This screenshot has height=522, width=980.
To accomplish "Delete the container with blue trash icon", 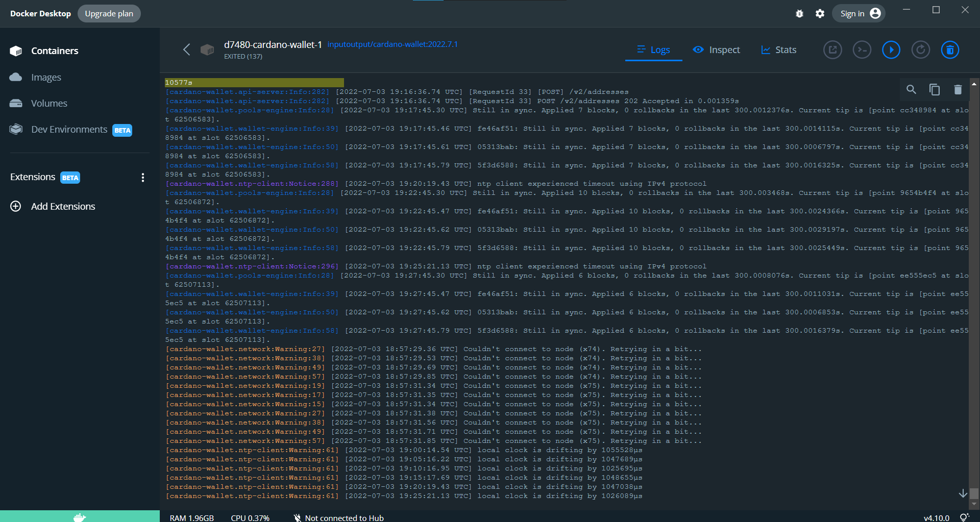I will point(950,50).
